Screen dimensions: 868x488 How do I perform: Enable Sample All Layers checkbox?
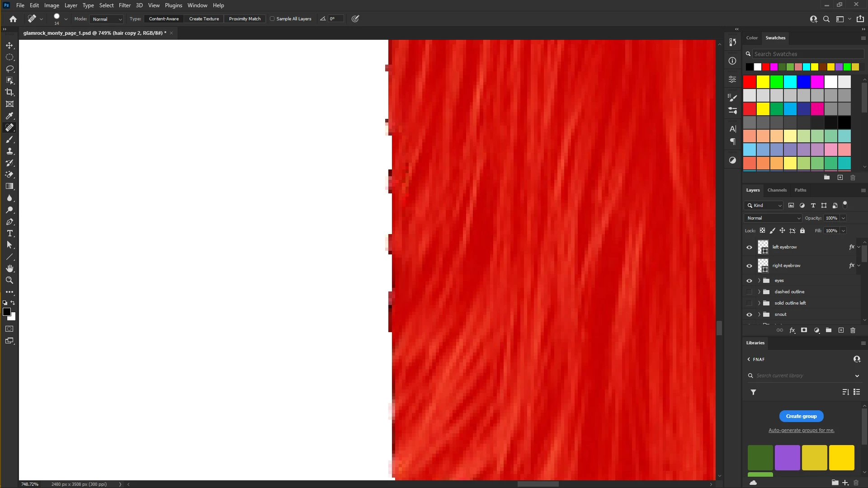(x=272, y=19)
